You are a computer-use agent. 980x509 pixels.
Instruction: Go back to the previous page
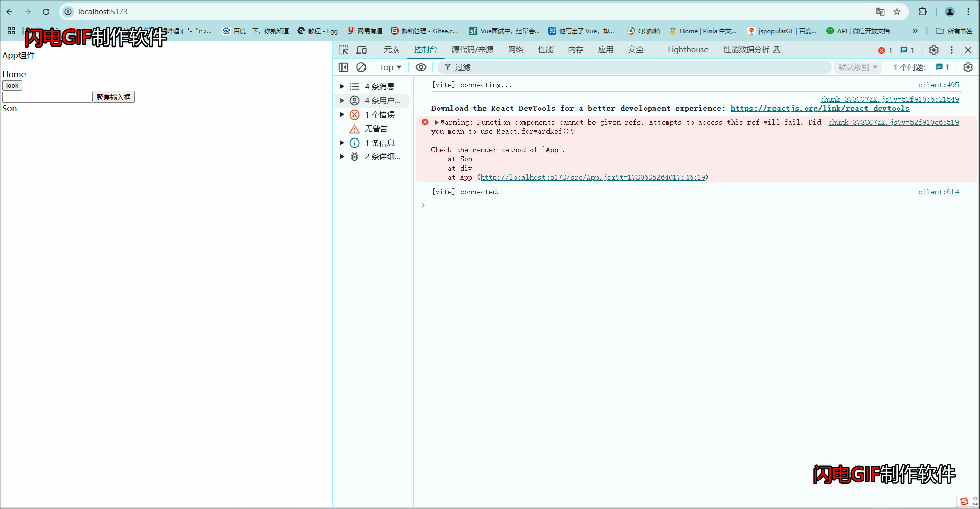pyautogui.click(x=9, y=12)
